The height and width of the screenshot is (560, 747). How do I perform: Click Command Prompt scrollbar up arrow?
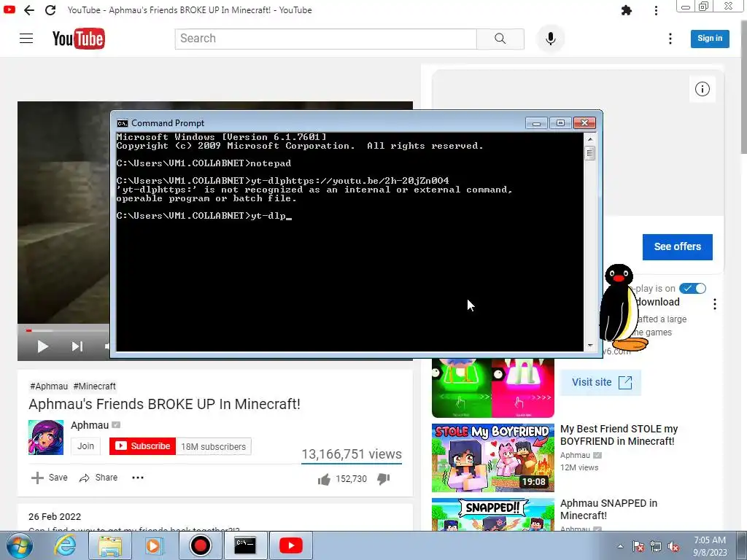pyautogui.click(x=589, y=139)
